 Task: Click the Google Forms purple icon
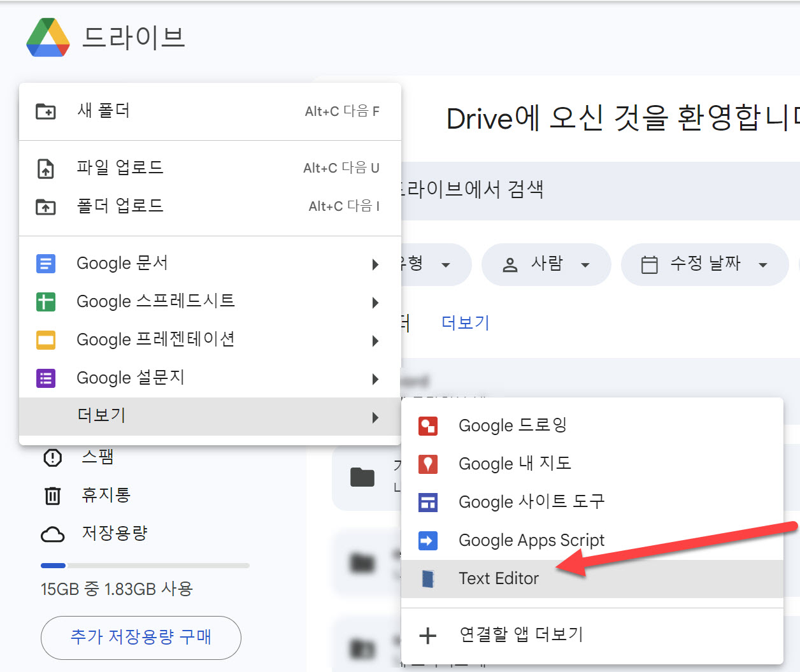46,378
